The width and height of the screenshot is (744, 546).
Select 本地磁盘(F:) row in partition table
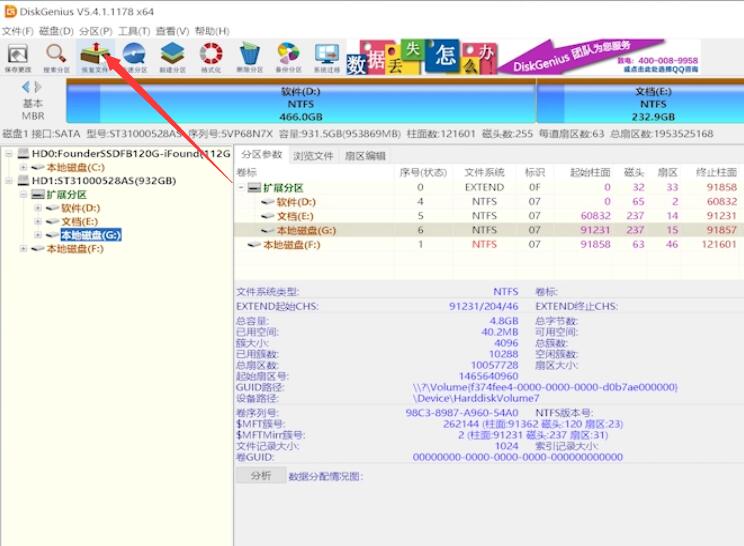487,245
